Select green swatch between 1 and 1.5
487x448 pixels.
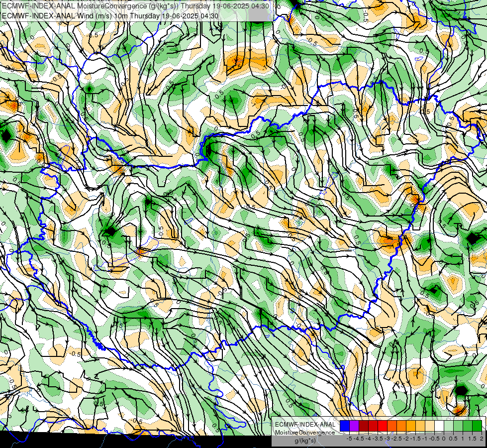468,426
